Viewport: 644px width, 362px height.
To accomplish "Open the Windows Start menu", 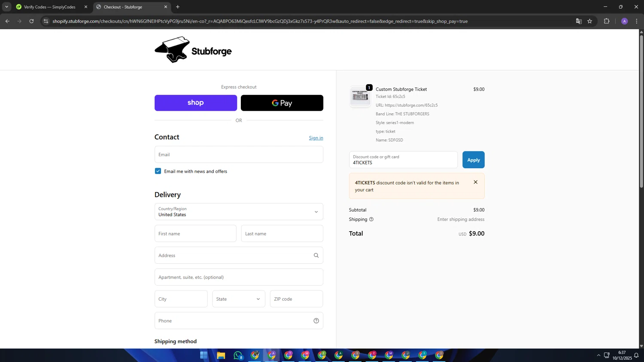I will coord(204,355).
